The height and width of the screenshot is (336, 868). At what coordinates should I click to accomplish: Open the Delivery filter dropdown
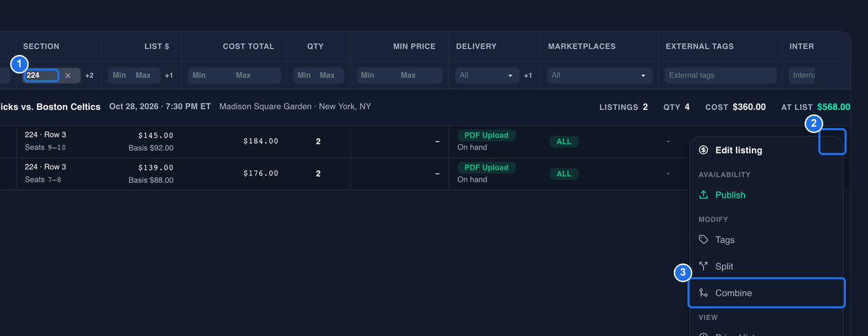click(x=487, y=75)
